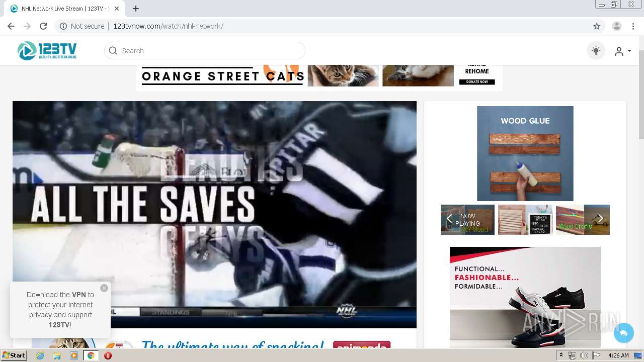Show hidden system tray icons

[x=561, y=355]
